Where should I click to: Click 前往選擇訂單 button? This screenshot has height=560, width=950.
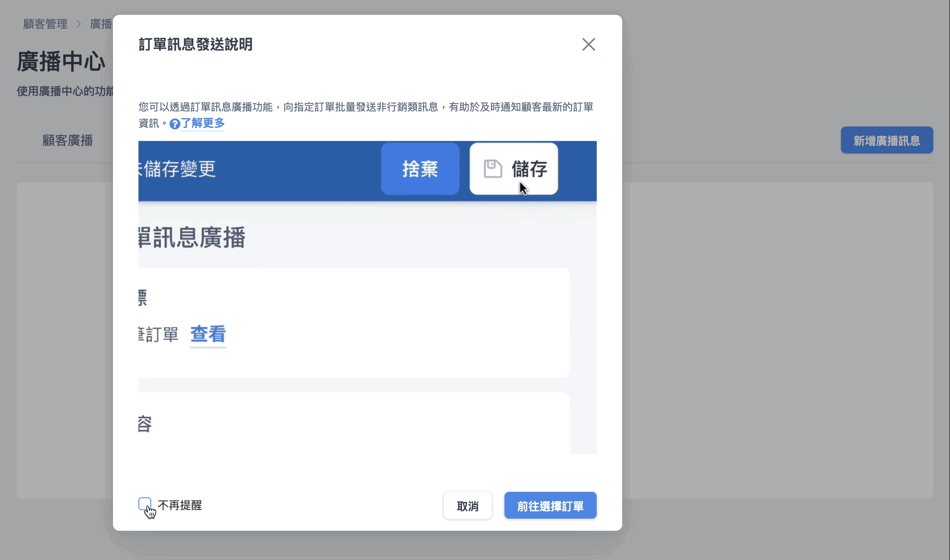point(550,506)
